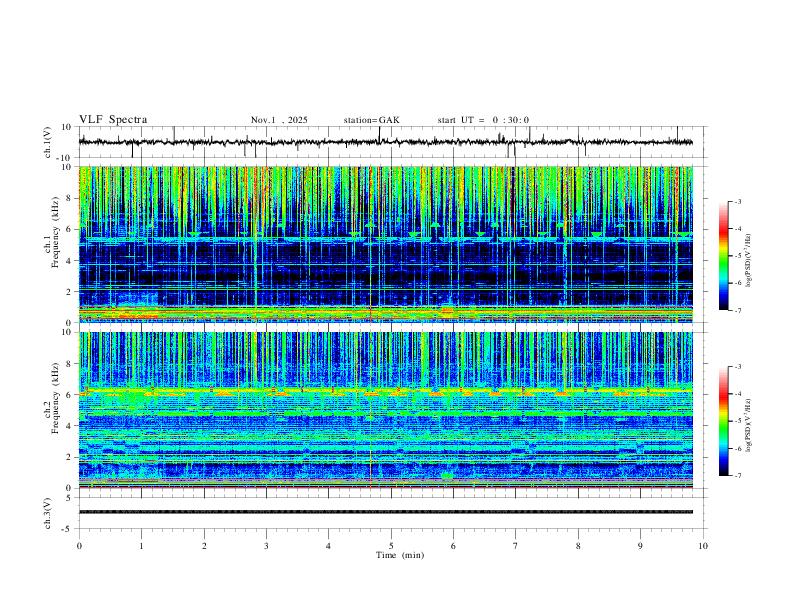
Task: Click the 'VLF Spectra' title text
Action: (x=113, y=120)
